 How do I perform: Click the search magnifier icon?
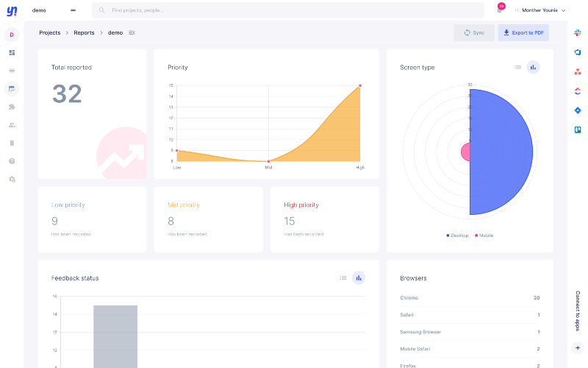click(x=101, y=10)
